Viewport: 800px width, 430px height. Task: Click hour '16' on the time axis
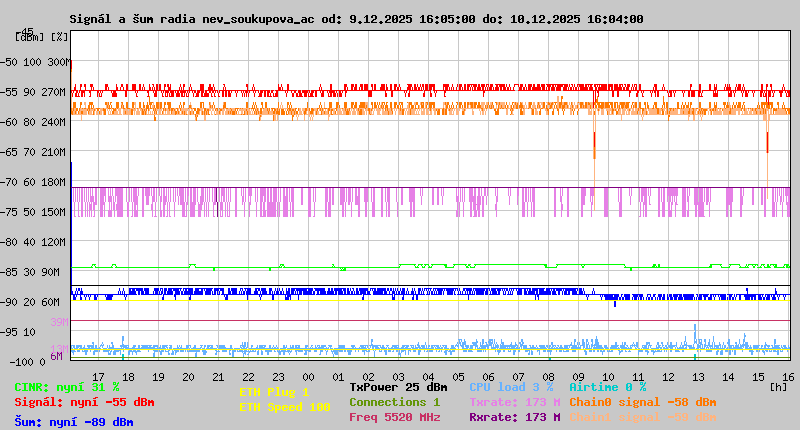(788, 377)
